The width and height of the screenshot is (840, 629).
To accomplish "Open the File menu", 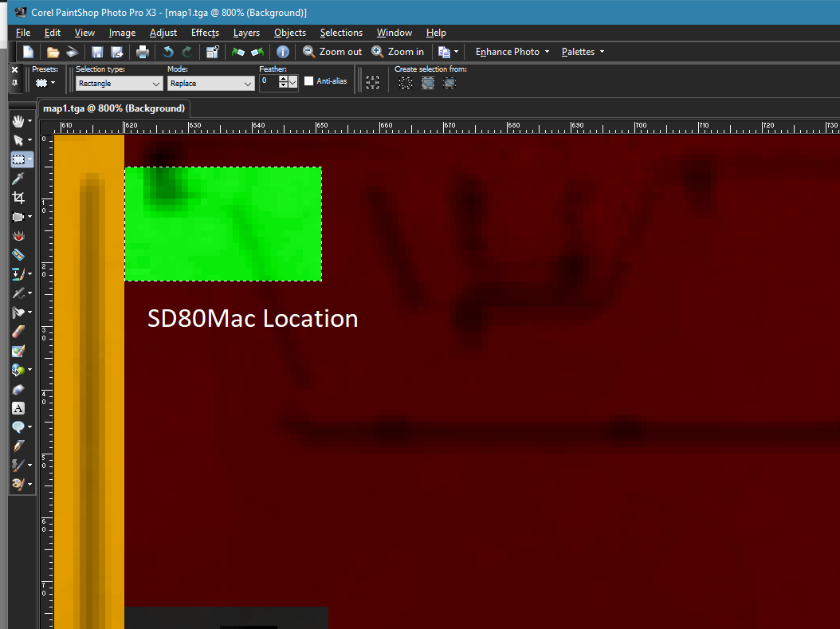I will click(23, 33).
